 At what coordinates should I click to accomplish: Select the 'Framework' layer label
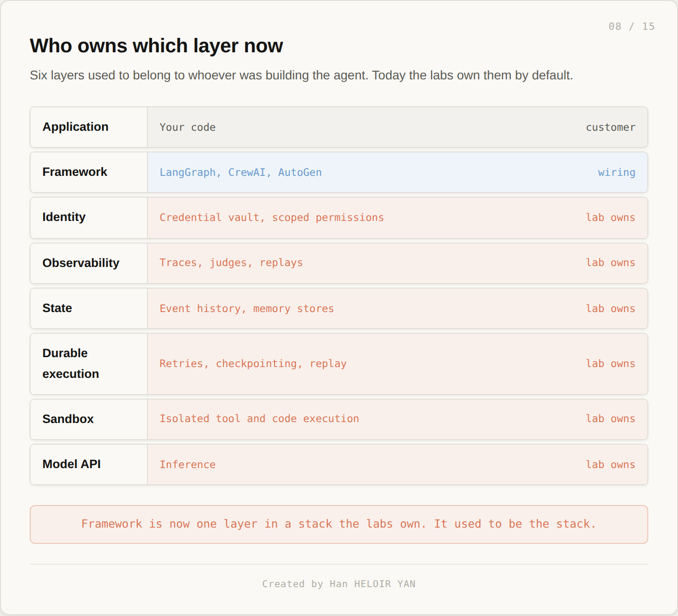[75, 172]
